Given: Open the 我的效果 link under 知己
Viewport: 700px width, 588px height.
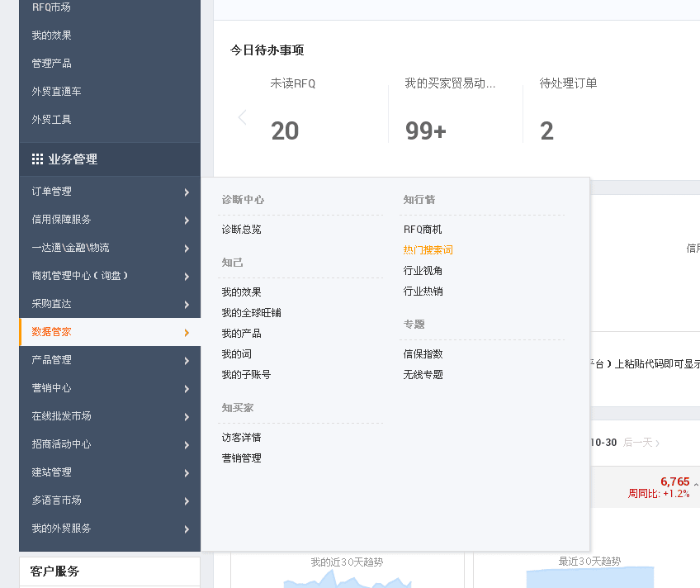Looking at the screenshot, I should [241, 292].
